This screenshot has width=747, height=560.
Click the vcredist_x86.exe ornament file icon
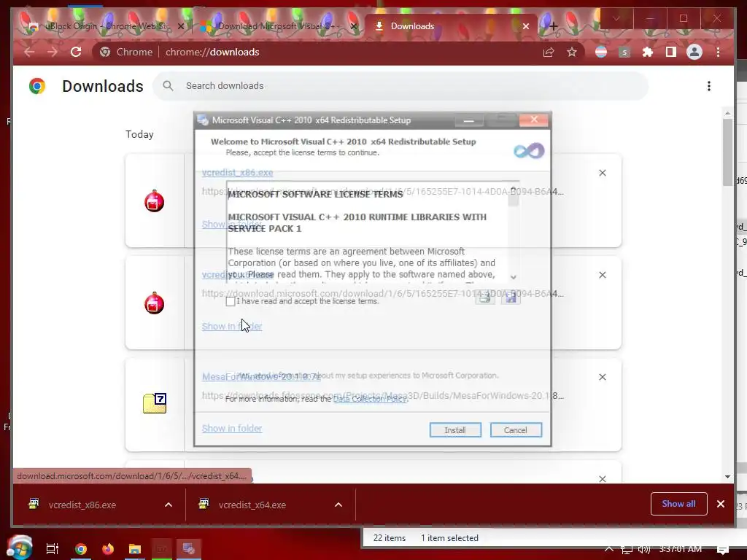155,201
